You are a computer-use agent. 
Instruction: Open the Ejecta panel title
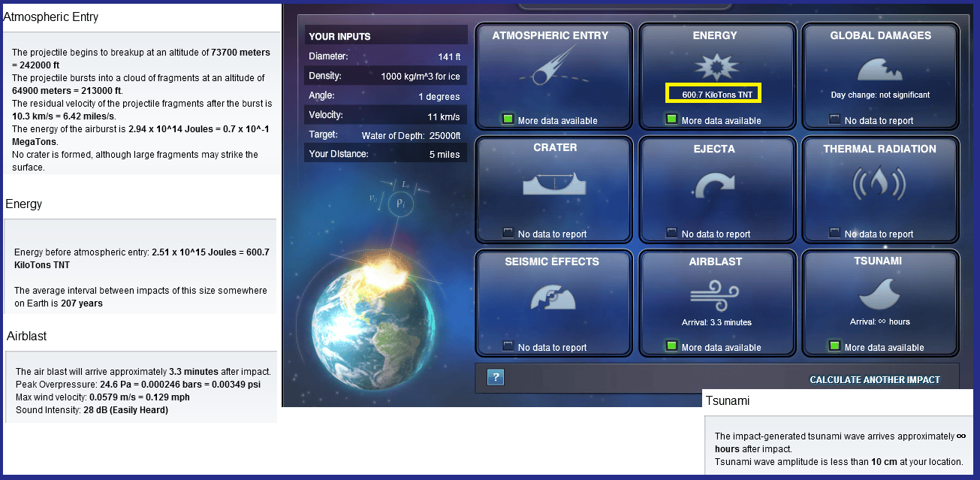pos(715,149)
